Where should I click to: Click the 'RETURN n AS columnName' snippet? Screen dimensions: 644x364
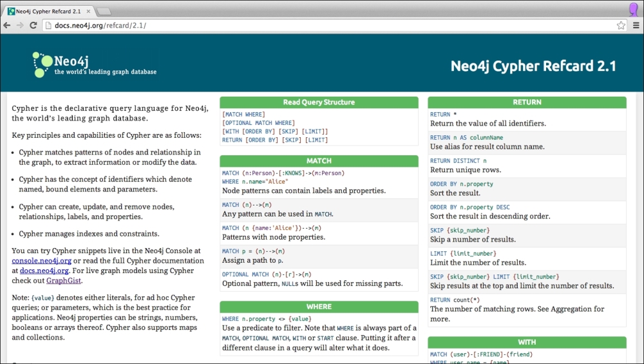click(466, 138)
